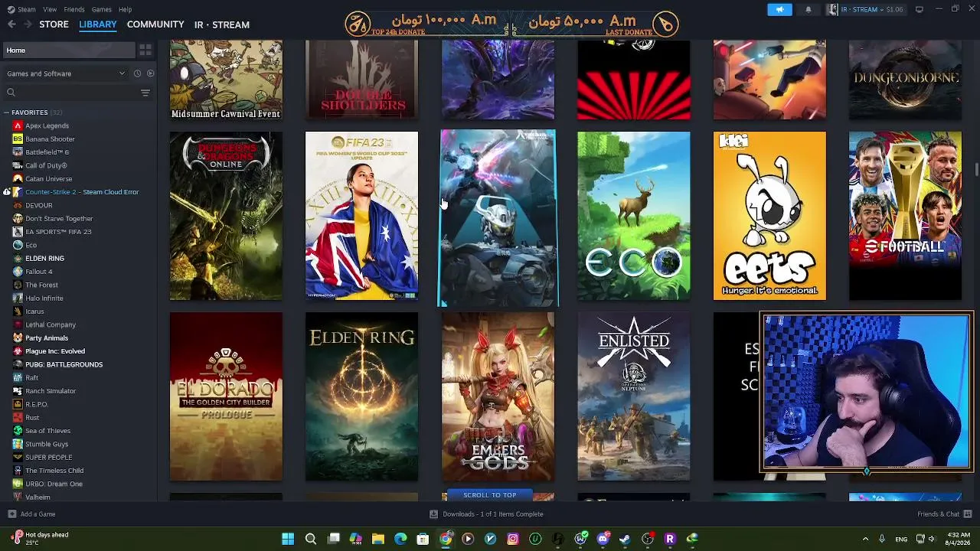The image size is (980, 551).
Task: Click the Home button in the sidebar
Action: (x=69, y=50)
